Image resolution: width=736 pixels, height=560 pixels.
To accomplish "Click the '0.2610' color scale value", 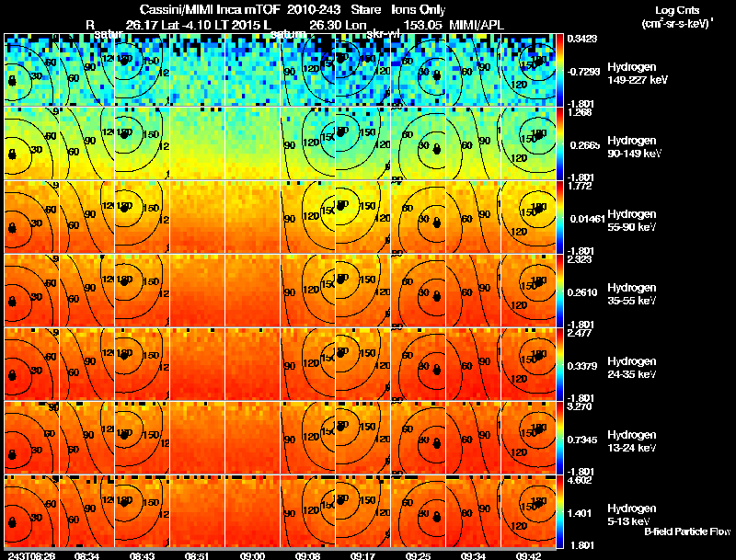I will (x=584, y=292).
